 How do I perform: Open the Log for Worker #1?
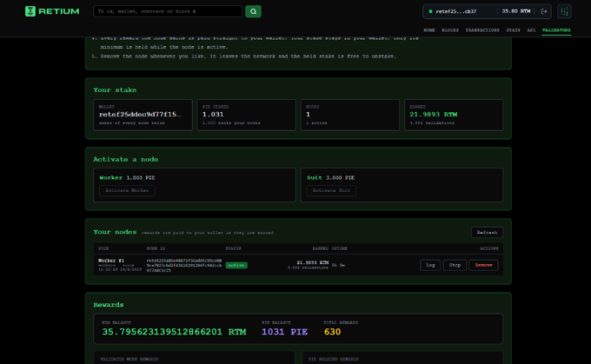(430, 265)
